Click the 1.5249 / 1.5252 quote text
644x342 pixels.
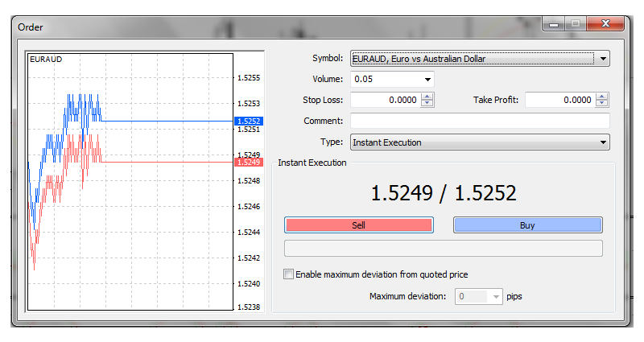click(x=444, y=193)
